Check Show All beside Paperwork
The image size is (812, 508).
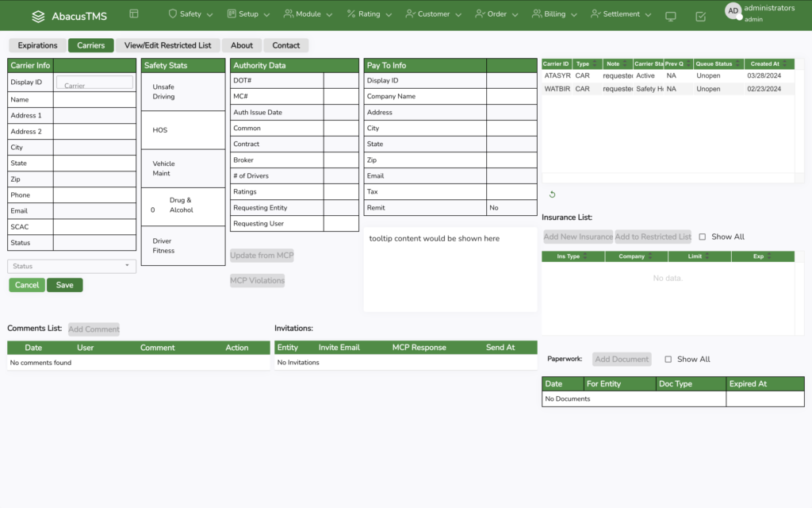coord(668,359)
